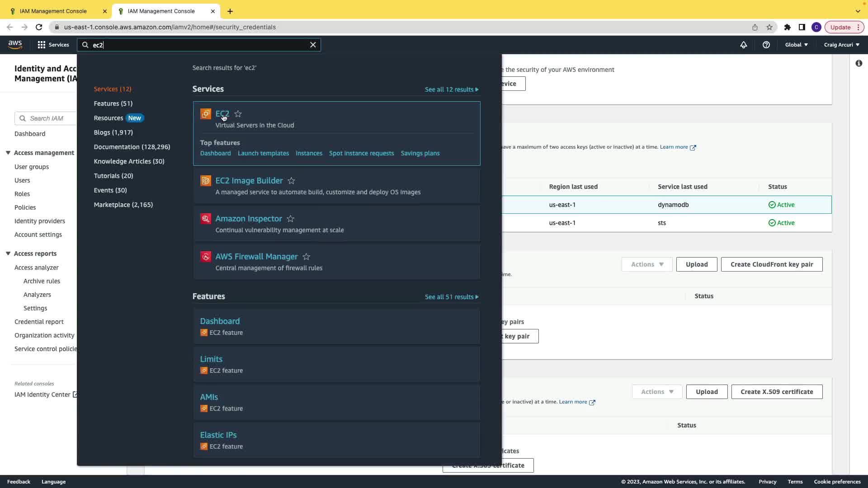Viewport: 868px width, 488px height.
Task: Click the AWS logo home icon
Action: [x=15, y=44]
